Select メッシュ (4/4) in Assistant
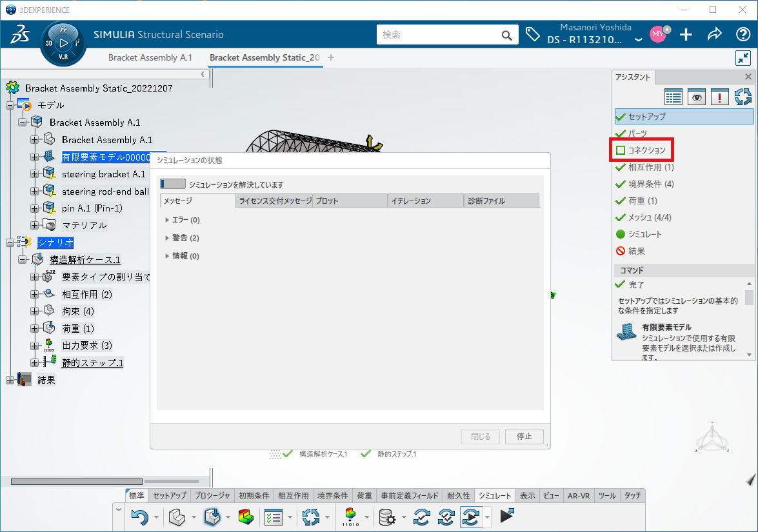This screenshot has width=758, height=532. (x=650, y=217)
